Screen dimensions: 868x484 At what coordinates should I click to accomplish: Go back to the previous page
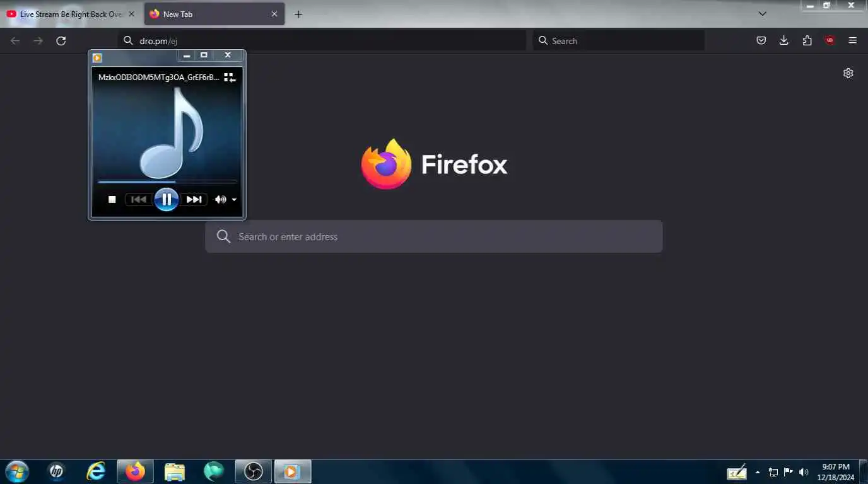click(x=16, y=41)
